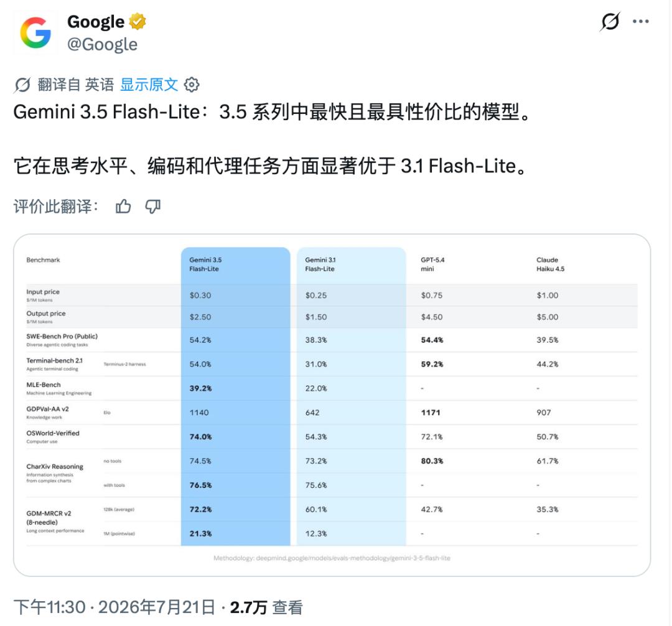Open the Google profile avatar
The height and width of the screenshot is (626, 672).
[35, 33]
